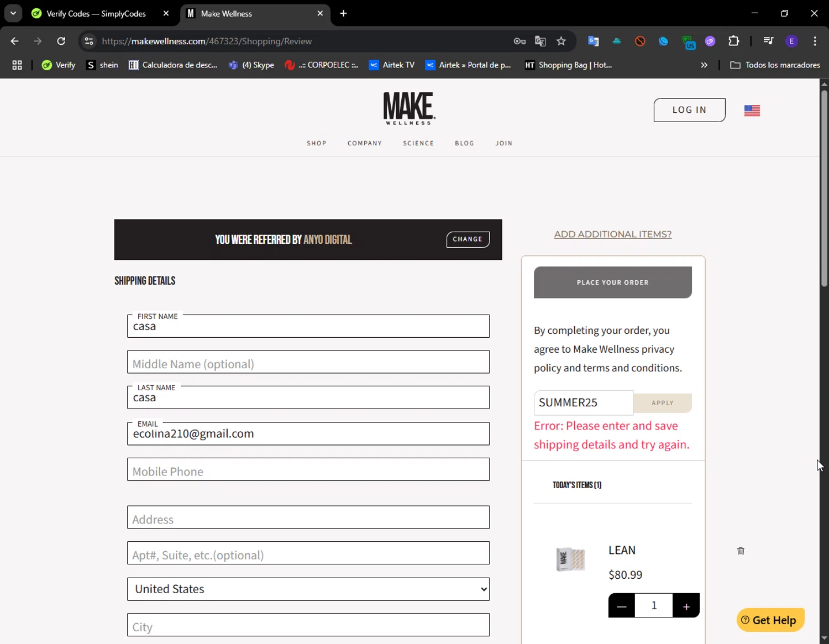Click the Get Help button
This screenshot has height=644, width=829.
770,620
